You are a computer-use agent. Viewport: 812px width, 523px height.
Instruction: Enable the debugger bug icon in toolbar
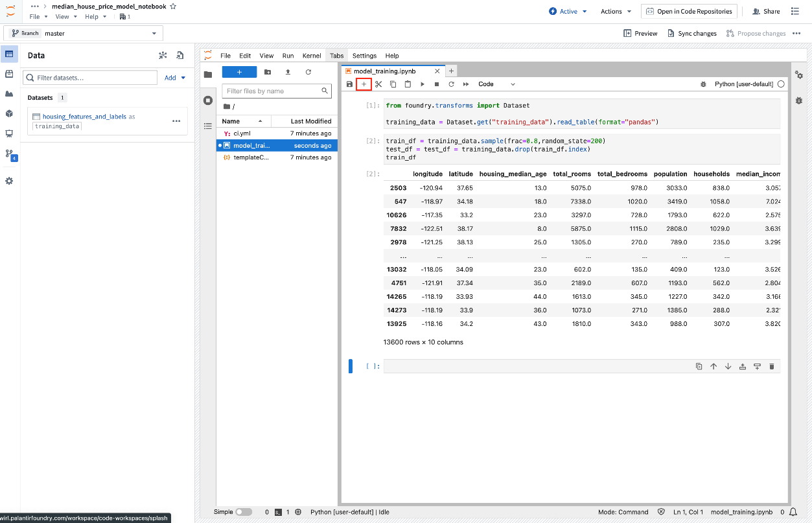[x=703, y=84]
